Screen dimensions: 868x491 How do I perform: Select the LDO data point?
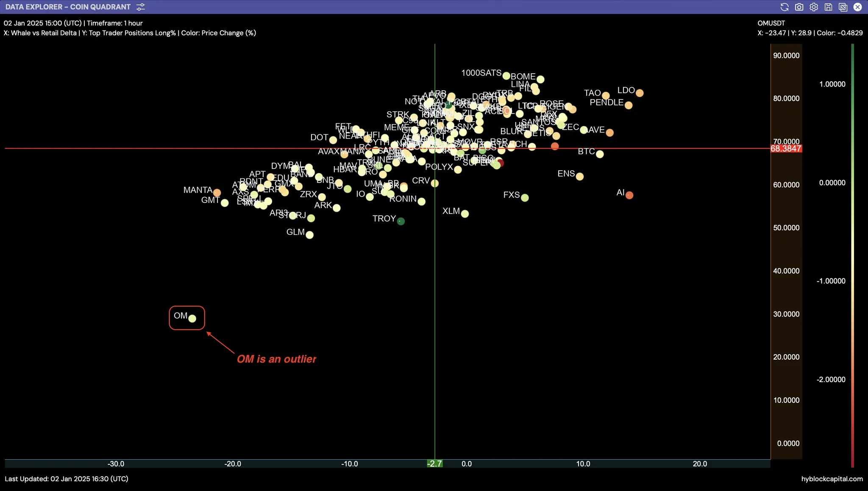640,93
